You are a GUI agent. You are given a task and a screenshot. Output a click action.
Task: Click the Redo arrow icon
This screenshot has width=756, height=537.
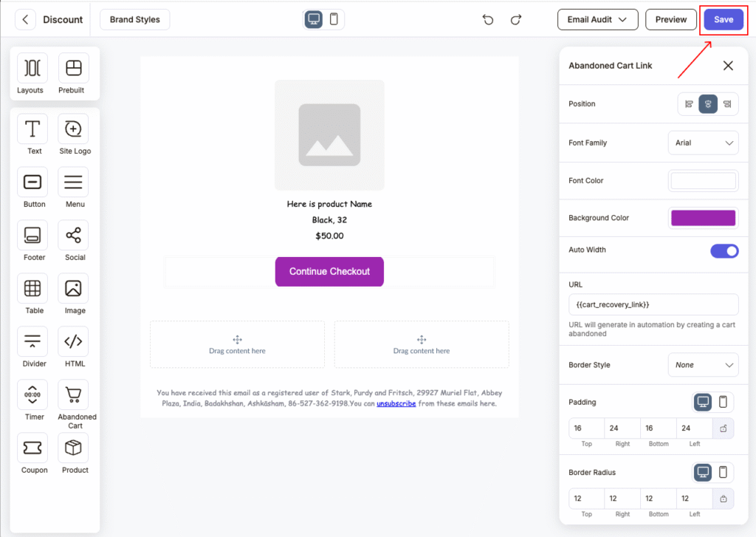[x=516, y=20]
